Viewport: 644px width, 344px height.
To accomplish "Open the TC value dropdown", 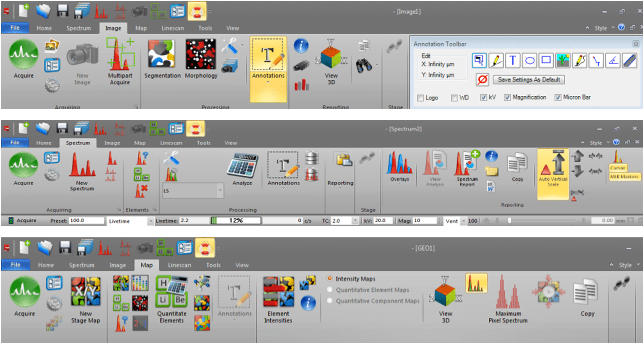I will pyautogui.click(x=355, y=221).
